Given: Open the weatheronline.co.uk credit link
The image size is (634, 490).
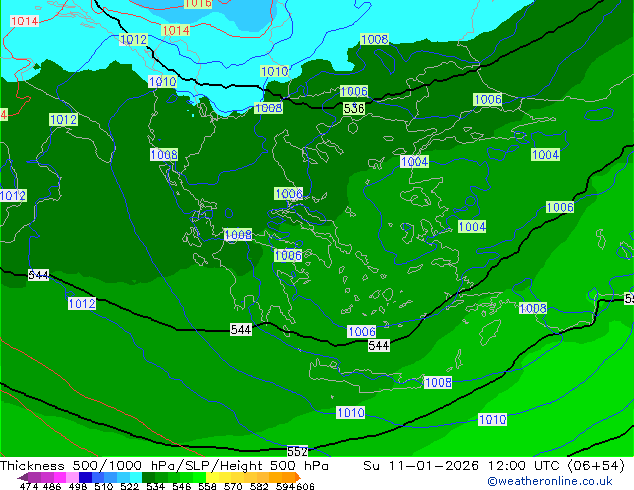Looking at the screenshot, I should (550, 481).
